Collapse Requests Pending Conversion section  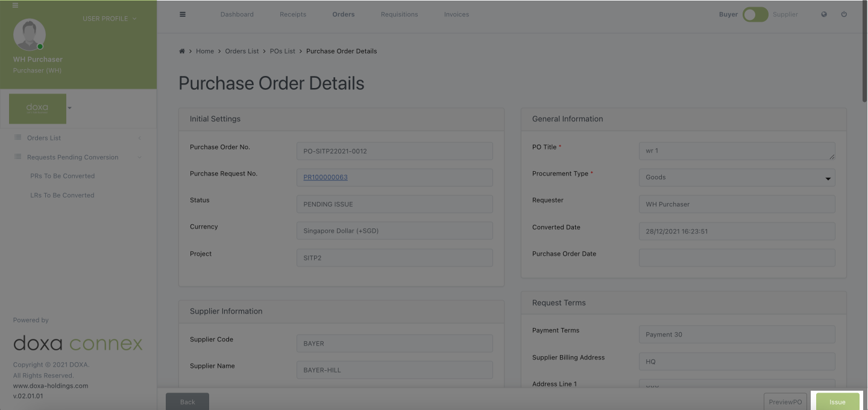[140, 157]
